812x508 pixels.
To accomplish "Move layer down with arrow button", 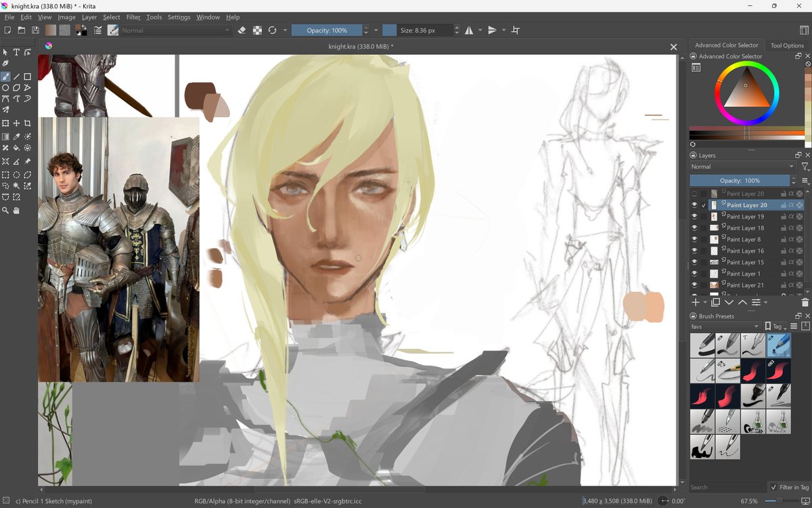I will coord(729,302).
